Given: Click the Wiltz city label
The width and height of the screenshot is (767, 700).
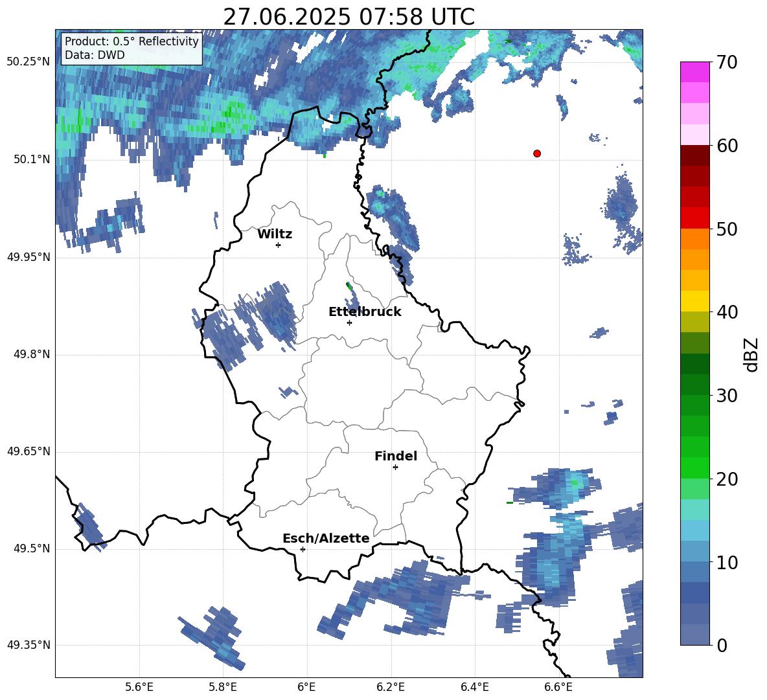Looking at the screenshot, I should (275, 234).
